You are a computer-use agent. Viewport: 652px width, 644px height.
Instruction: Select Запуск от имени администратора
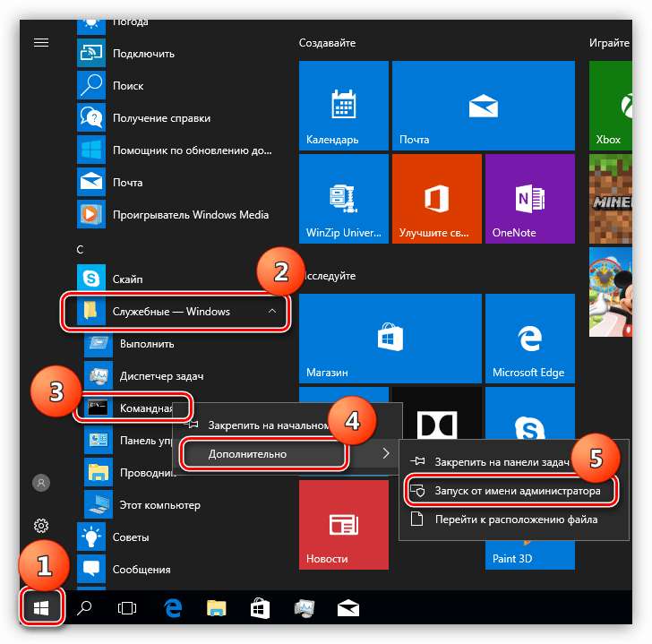coord(513,491)
